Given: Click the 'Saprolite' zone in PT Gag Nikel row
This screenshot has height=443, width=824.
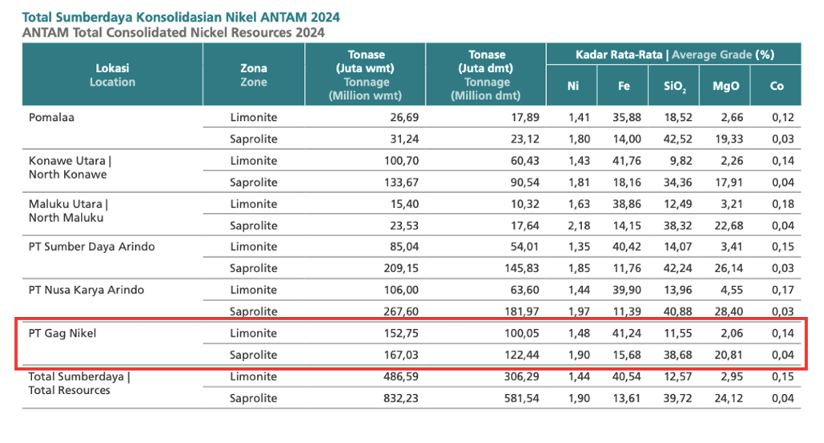Looking at the screenshot, I should point(253,355).
